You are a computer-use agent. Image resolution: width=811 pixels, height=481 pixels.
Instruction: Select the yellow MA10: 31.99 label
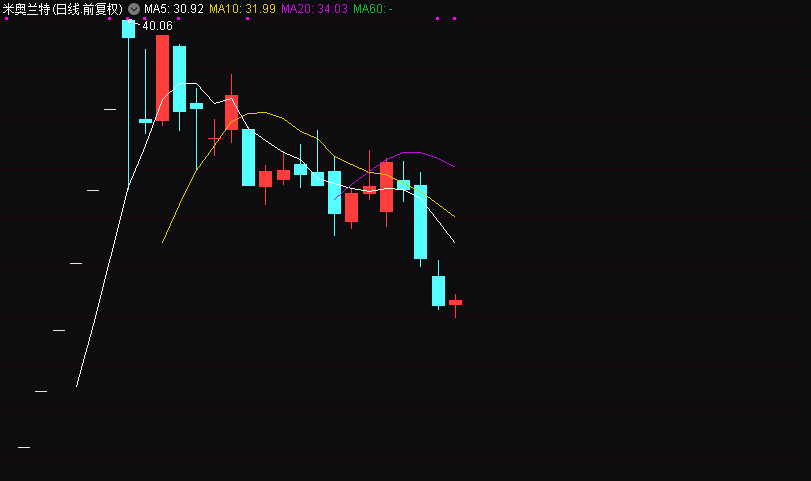(x=242, y=8)
